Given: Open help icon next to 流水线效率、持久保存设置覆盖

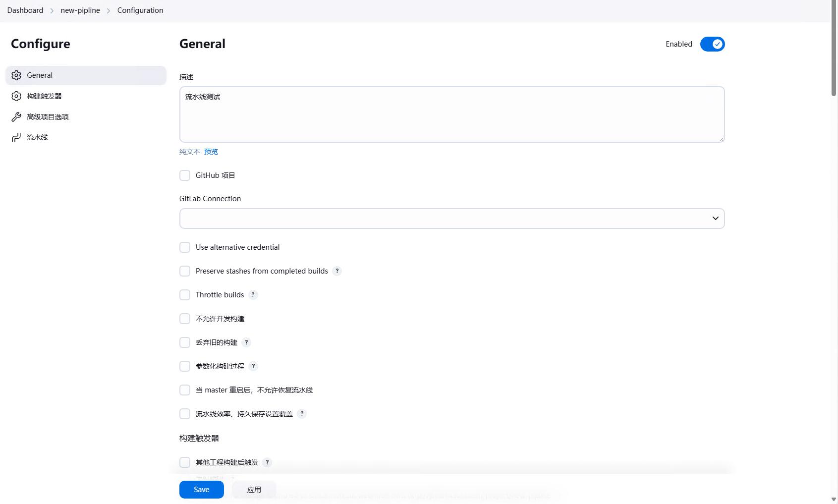Looking at the screenshot, I should click(x=302, y=414).
